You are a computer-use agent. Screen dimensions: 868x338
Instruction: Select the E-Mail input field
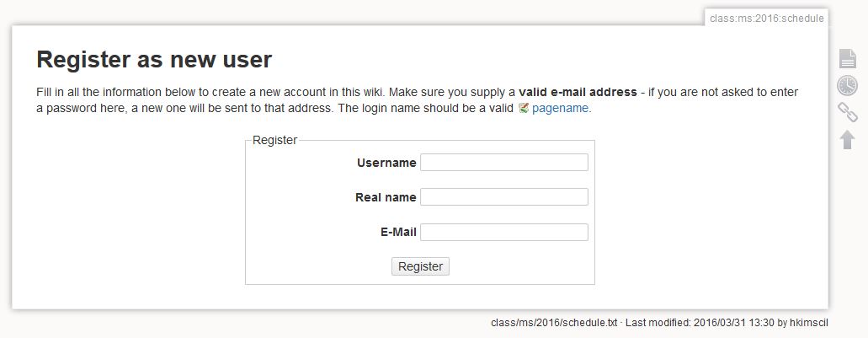(x=503, y=232)
